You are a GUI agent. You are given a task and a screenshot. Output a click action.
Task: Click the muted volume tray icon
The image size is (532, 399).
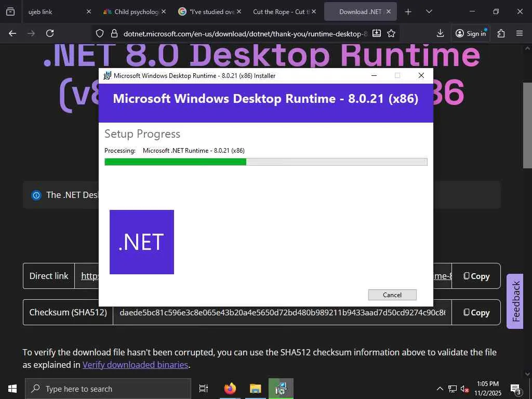tap(465, 389)
